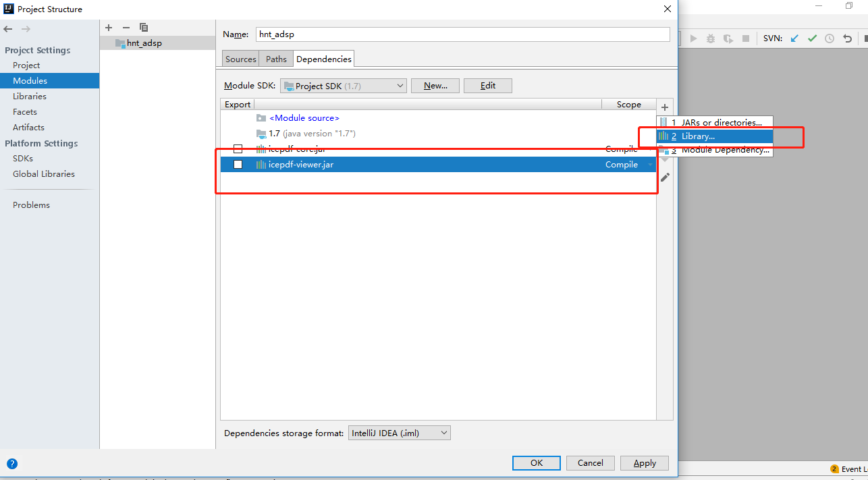This screenshot has width=868, height=480.
Task: Select the 1.7 java version dependency row
Action: pyautogui.click(x=438, y=134)
